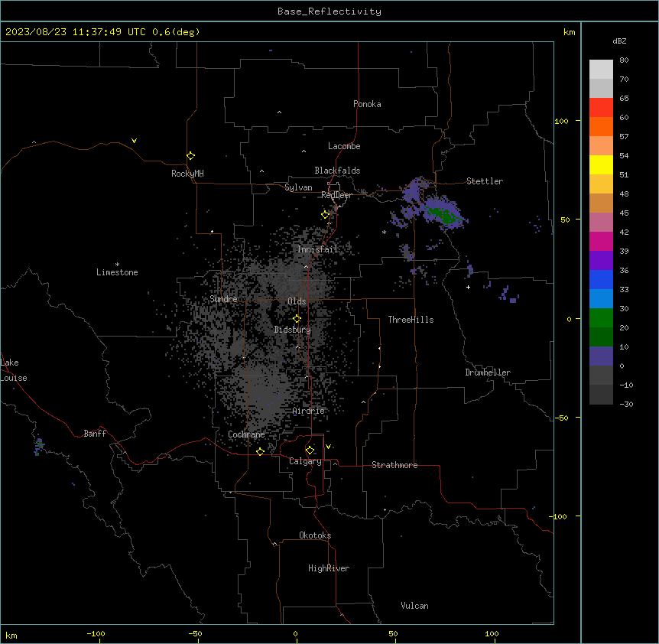Pick the light gray 70-80 dBZ swatch
Screen dimensions: 659x644
(601, 70)
